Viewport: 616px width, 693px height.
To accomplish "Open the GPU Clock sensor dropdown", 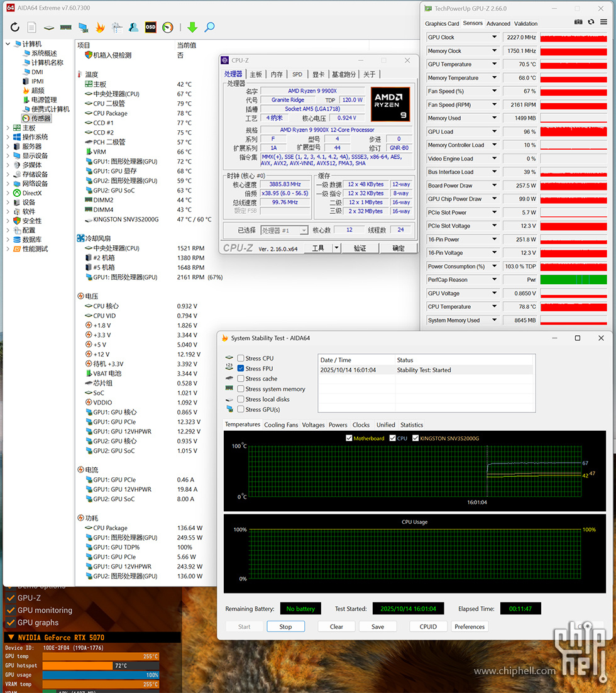I will coord(494,37).
